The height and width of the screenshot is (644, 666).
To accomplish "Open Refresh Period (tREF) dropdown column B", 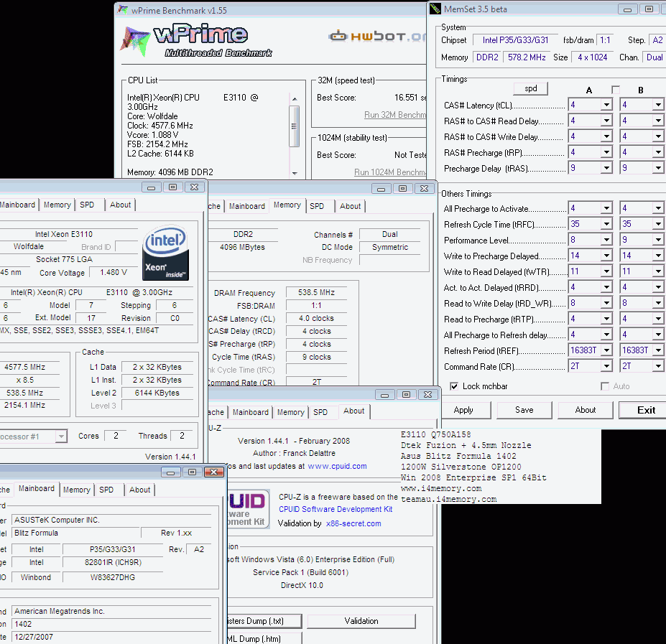I will (x=658, y=350).
